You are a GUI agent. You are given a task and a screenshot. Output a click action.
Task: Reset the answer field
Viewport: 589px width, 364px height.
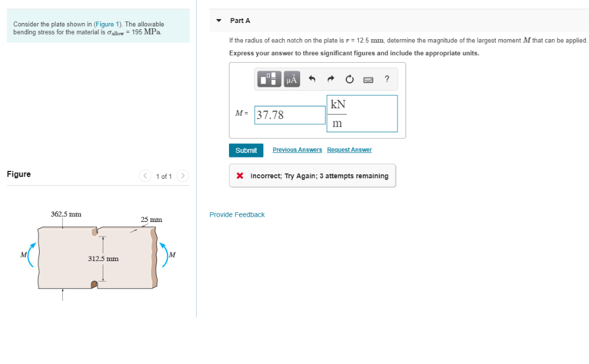pos(349,79)
